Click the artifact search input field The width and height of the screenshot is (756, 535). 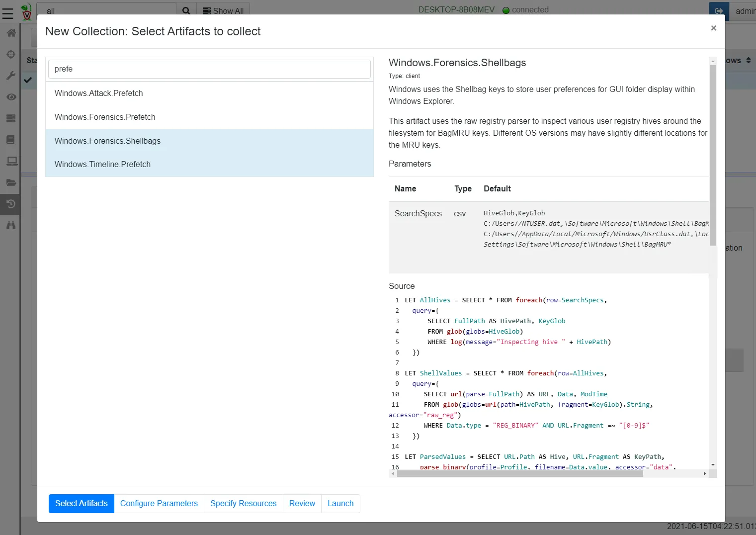point(209,69)
